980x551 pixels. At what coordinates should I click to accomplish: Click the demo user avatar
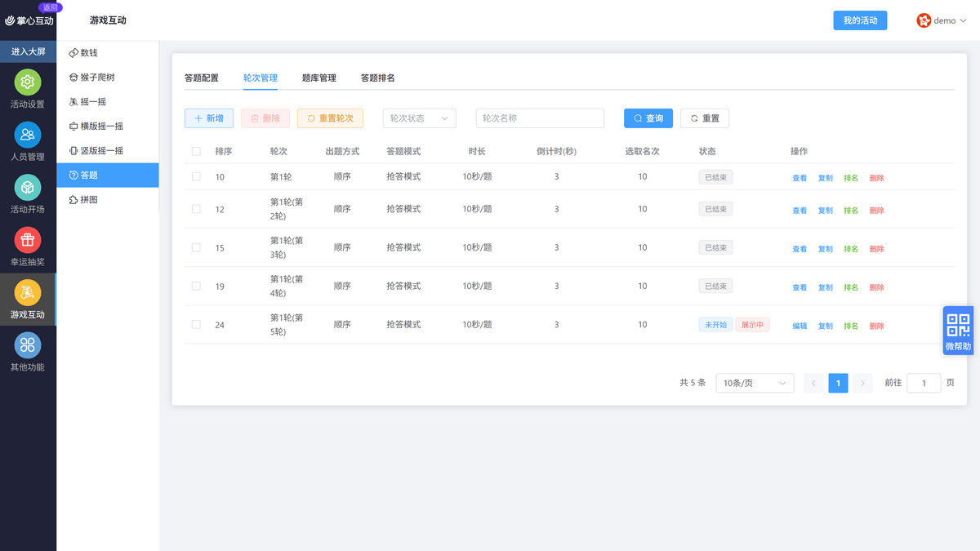pos(924,20)
